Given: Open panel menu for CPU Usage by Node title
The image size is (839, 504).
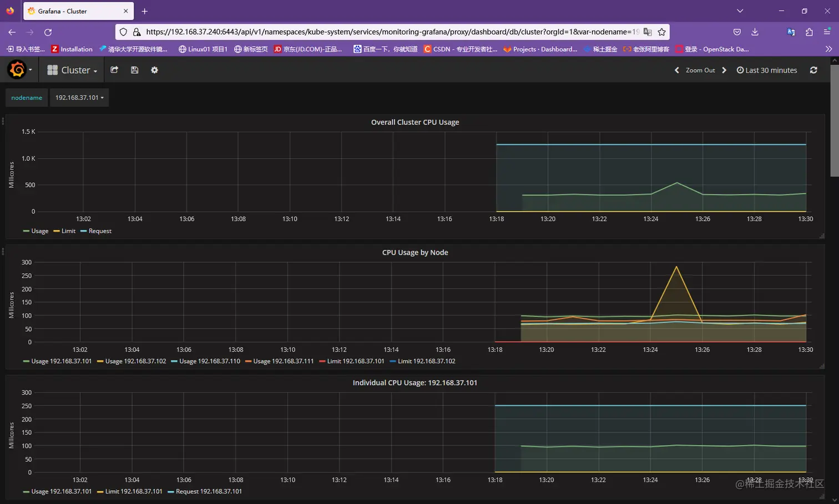Looking at the screenshot, I should point(415,253).
